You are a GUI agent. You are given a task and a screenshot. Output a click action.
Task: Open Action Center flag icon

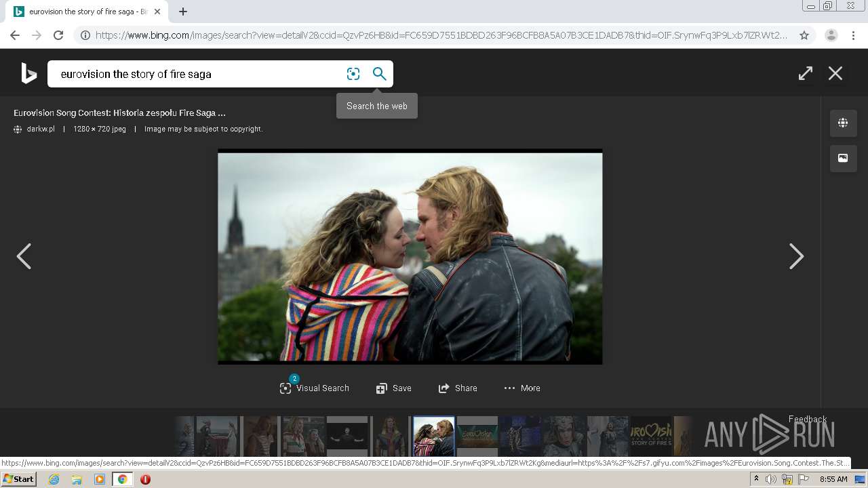pyautogui.click(x=804, y=479)
